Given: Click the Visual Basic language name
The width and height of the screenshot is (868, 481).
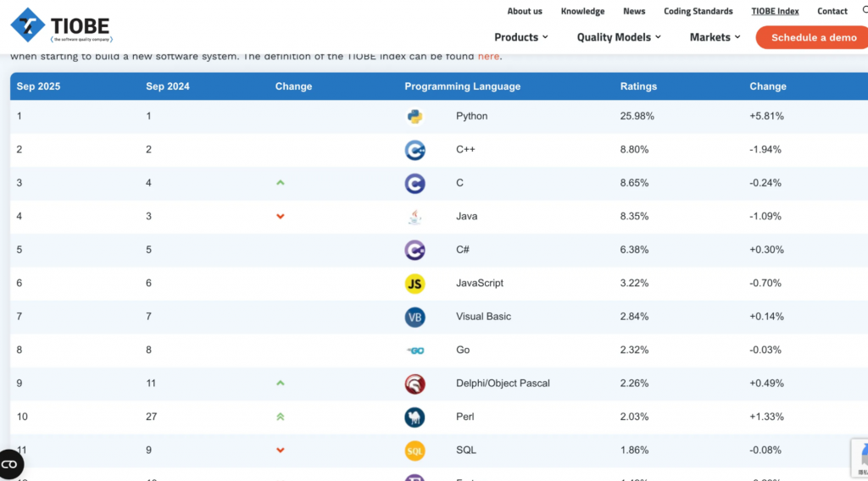Looking at the screenshot, I should [483, 316].
